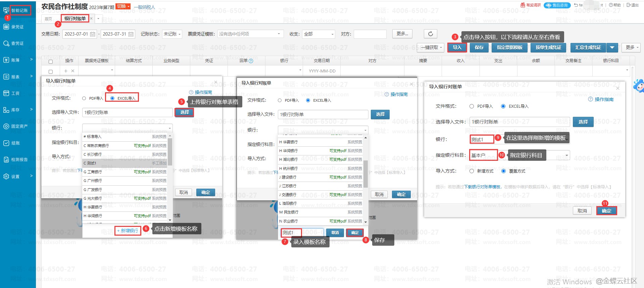This screenshot has height=288, width=644.
Task: Click the calendar icon beside 2023-07-01
Action: 93,34
